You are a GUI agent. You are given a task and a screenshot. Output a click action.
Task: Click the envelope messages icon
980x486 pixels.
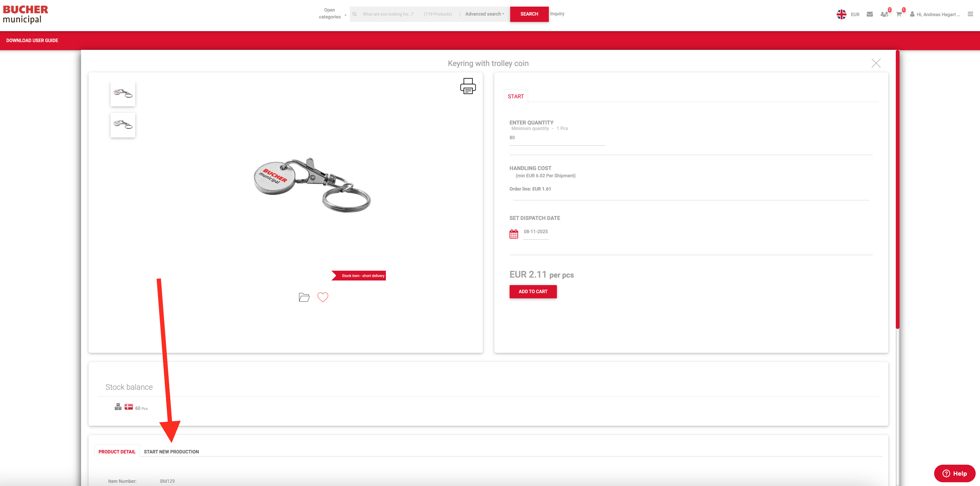click(x=870, y=14)
